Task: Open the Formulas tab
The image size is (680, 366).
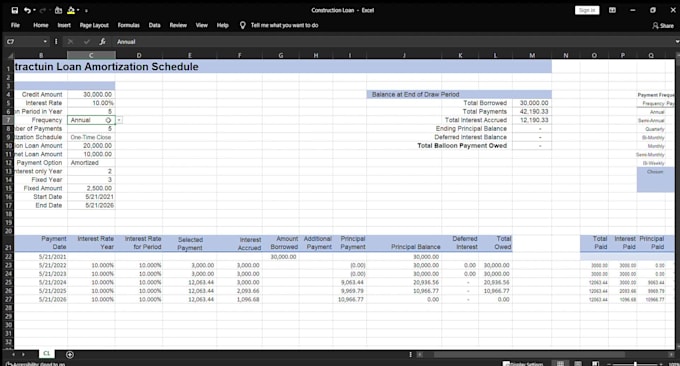Action: click(128, 25)
